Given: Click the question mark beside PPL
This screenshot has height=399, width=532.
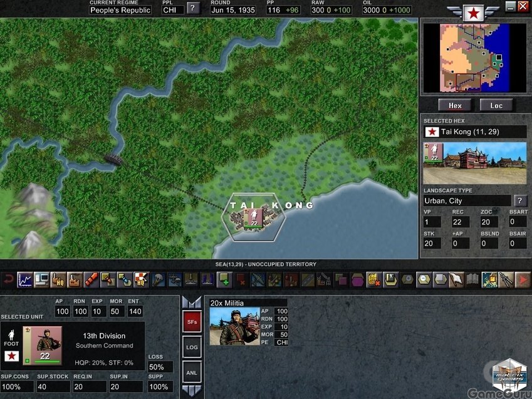Looking at the screenshot, I should [193, 8].
